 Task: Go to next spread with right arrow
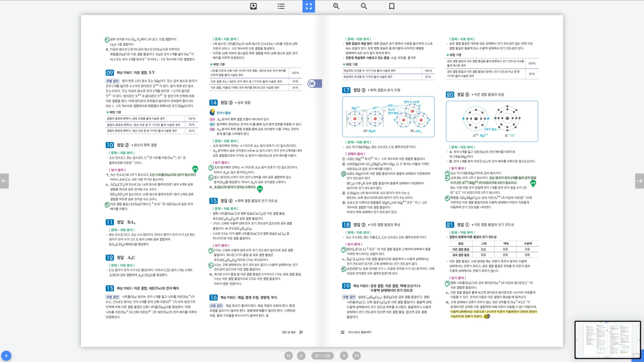click(x=639, y=181)
